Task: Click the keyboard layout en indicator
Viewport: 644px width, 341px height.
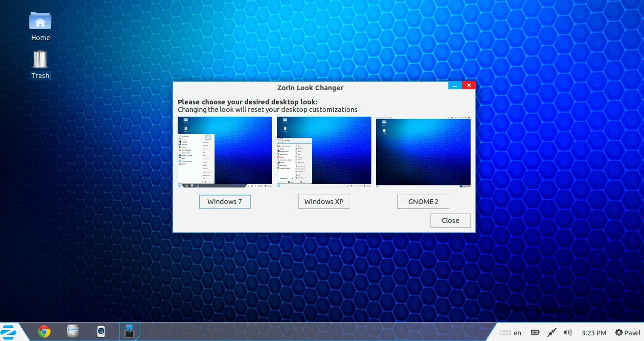Action: pyautogui.click(x=511, y=333)
